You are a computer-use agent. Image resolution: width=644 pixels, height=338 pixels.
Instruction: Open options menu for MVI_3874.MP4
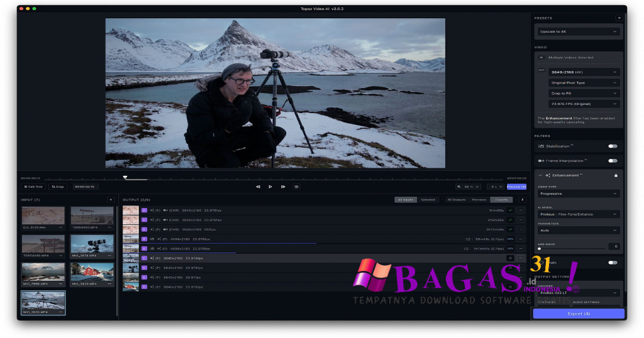[x=109, y=256]
